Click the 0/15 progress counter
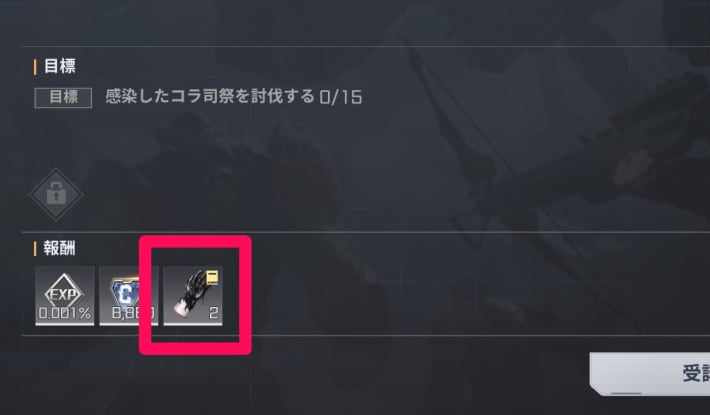The height and width of the screenshot is (415, 710). click(341, 97)
